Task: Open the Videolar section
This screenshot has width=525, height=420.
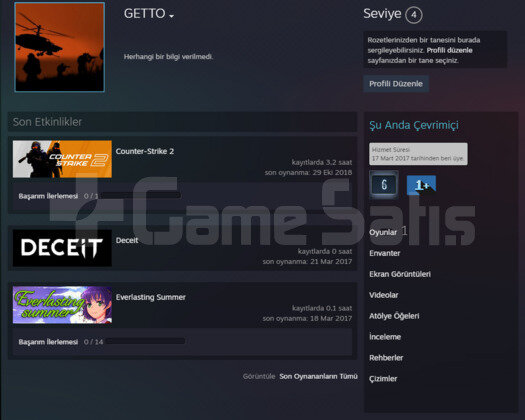Action: [384, 295]
